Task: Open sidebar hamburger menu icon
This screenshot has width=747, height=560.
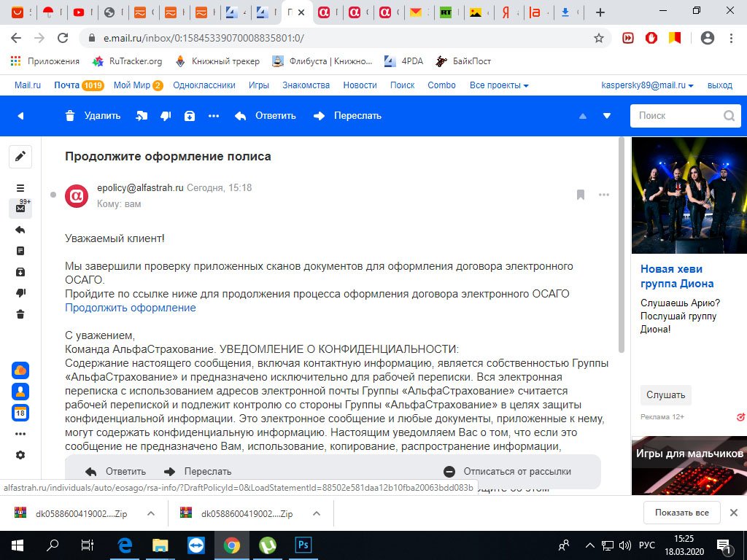Action: 20,188
